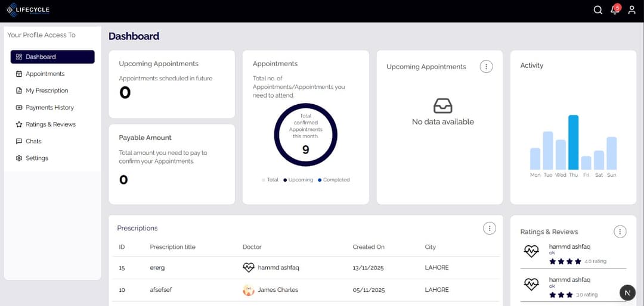Click the empty inbox tray icon
The height and width of the screenshot is (306, 644).
(442, 106)
